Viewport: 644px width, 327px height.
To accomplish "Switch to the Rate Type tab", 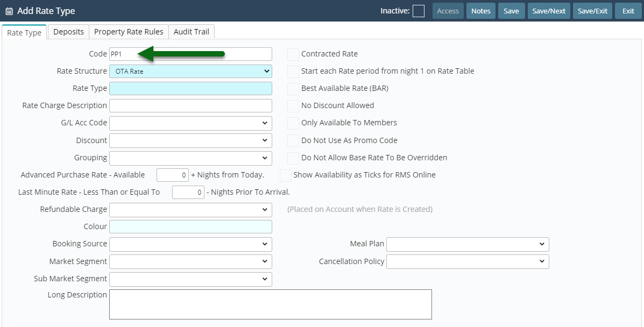I will point(24,32).
